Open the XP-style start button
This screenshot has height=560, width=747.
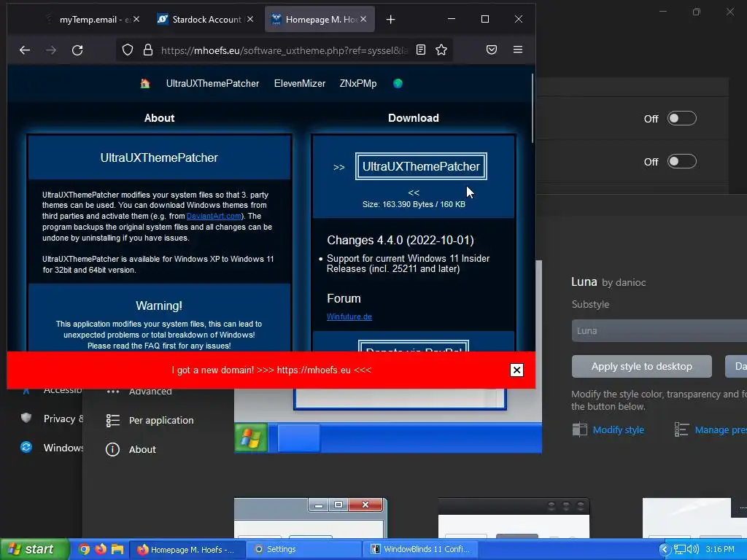click(x=34, y=550)
